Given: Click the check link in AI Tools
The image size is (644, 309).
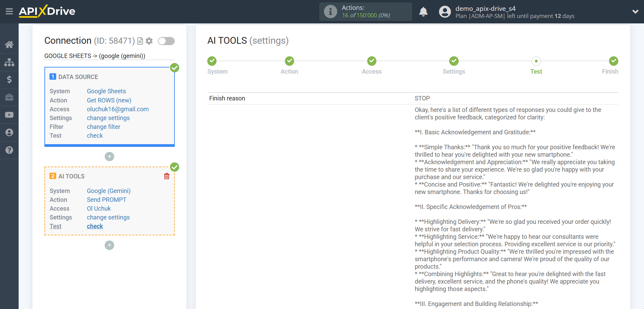Looking at the screenshot, I should pos(95,226).
